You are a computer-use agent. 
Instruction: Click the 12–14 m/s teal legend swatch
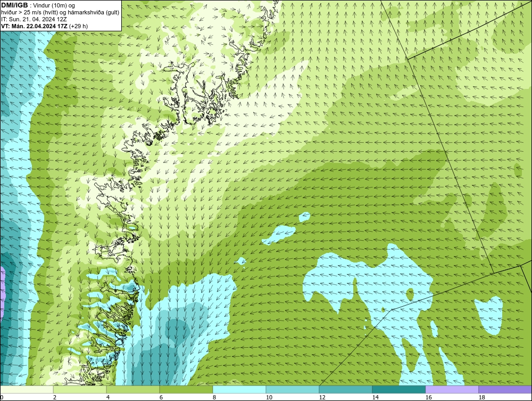[346, 389]
